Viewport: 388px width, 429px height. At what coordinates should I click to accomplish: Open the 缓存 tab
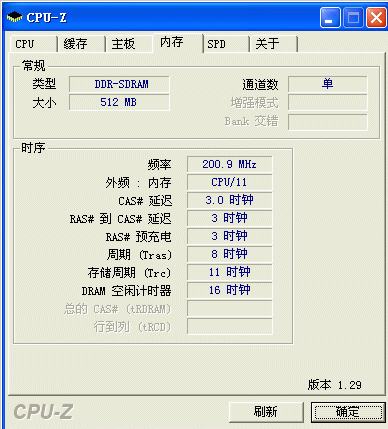click(81, 44)
